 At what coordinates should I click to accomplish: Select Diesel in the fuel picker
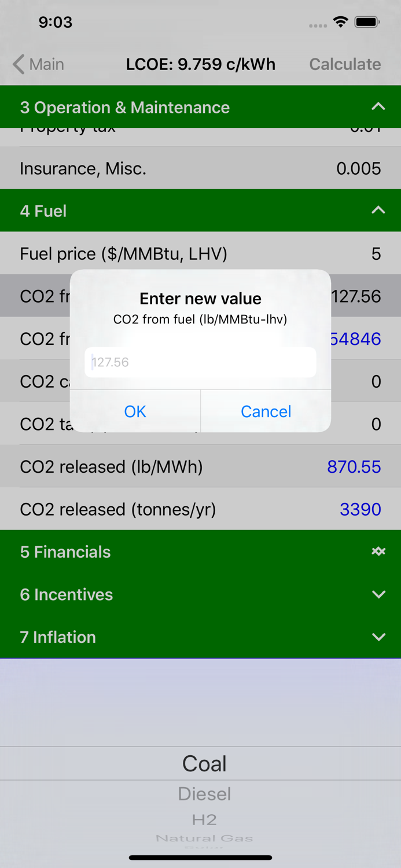(x=204, y=794)
